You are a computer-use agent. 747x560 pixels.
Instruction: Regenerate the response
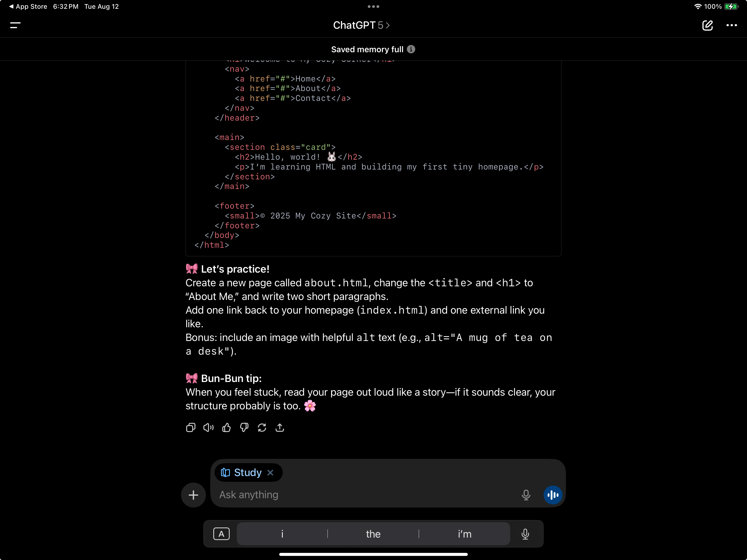tap(262, 428)
